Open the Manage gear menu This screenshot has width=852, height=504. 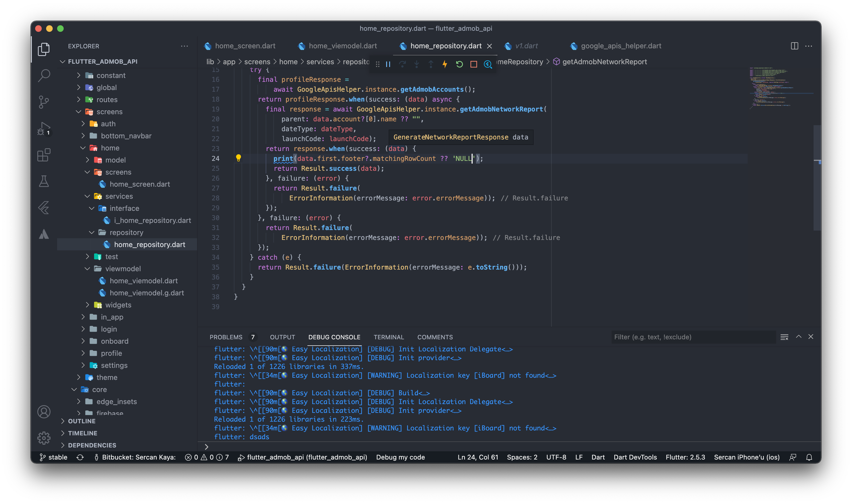coord(44,438)
